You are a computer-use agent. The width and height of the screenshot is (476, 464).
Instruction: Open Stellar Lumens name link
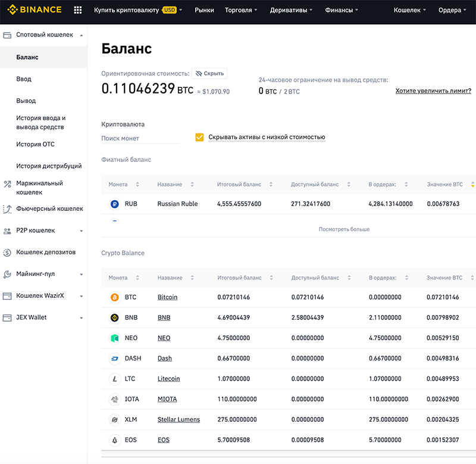pos(178,420)
